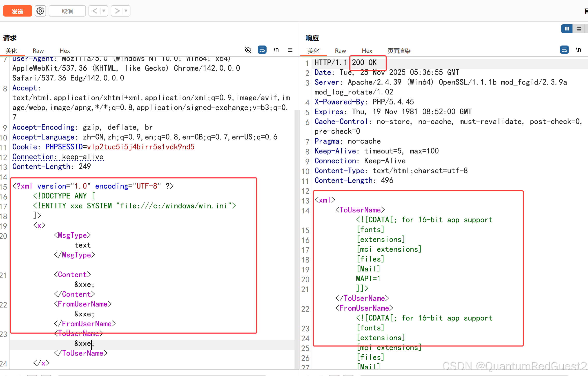Toggle word wrap in request panel
The height and width of the screenshot is (376, 588).
(x=262, y=50)
